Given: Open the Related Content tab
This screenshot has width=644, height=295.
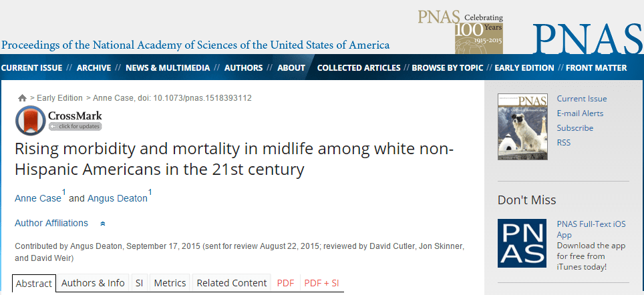Looking at the screenshot, I should 232,283.
